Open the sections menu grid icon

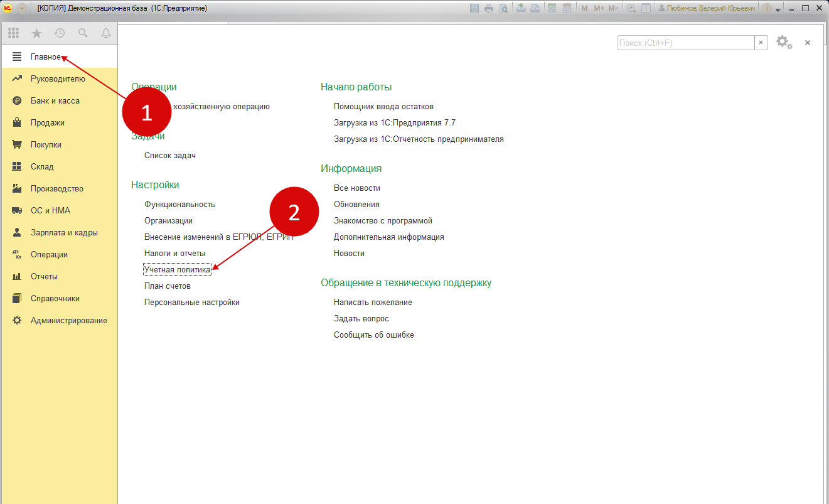[14, 33]
